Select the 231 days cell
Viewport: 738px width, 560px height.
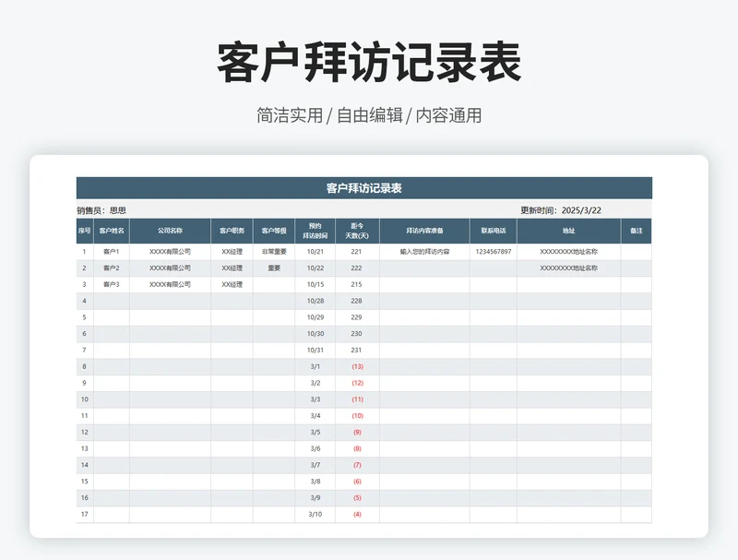pos(356,351)
